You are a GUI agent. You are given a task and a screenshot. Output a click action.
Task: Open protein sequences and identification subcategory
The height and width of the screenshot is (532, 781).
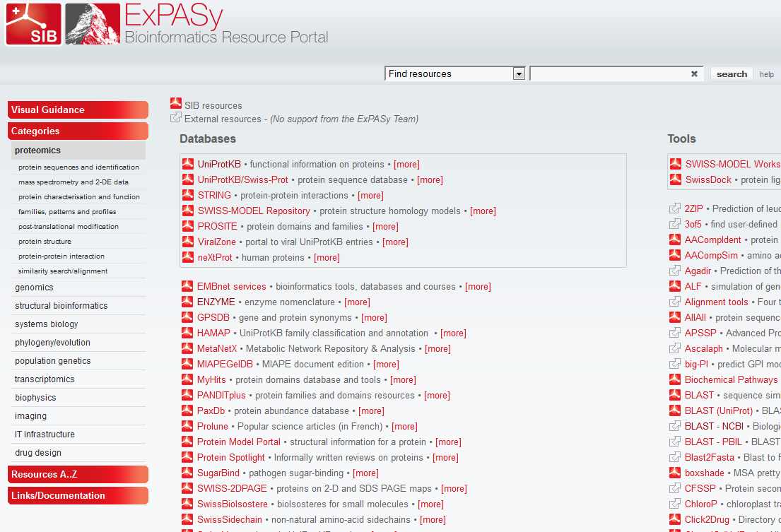coord(78,167)
